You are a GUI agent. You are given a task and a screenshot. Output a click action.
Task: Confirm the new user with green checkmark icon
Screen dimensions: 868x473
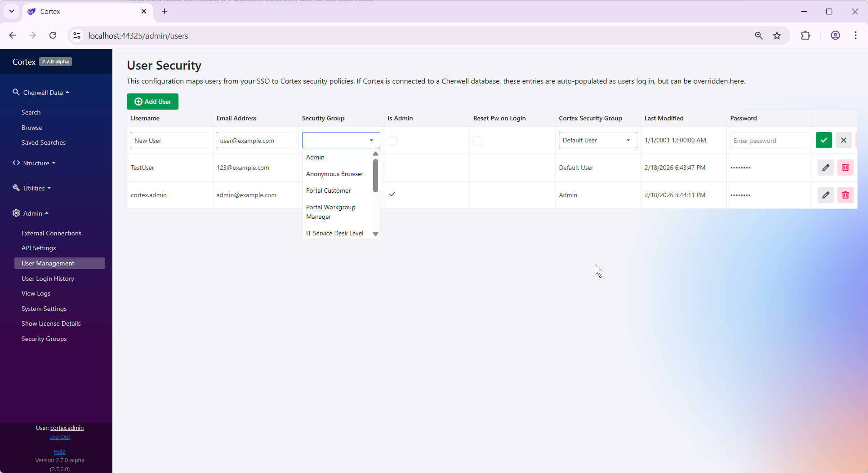click(824, 140)
